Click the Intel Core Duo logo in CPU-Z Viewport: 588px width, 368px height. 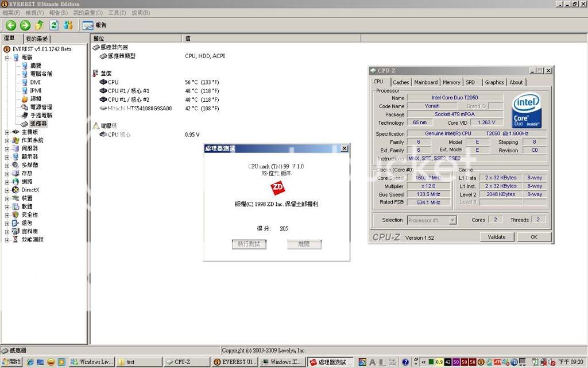[527, 110]
